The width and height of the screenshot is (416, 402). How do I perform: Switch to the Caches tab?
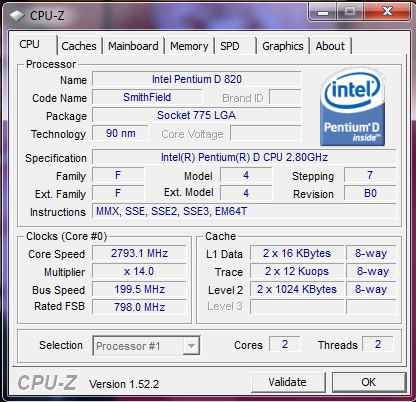[x=79, y=46]
